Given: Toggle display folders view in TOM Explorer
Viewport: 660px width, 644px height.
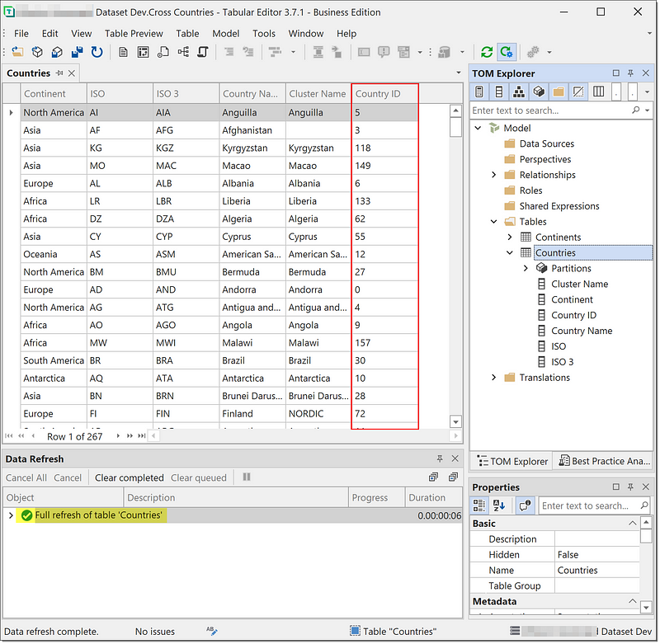Looking at the screenshot, I should click(x=559, y=91).
